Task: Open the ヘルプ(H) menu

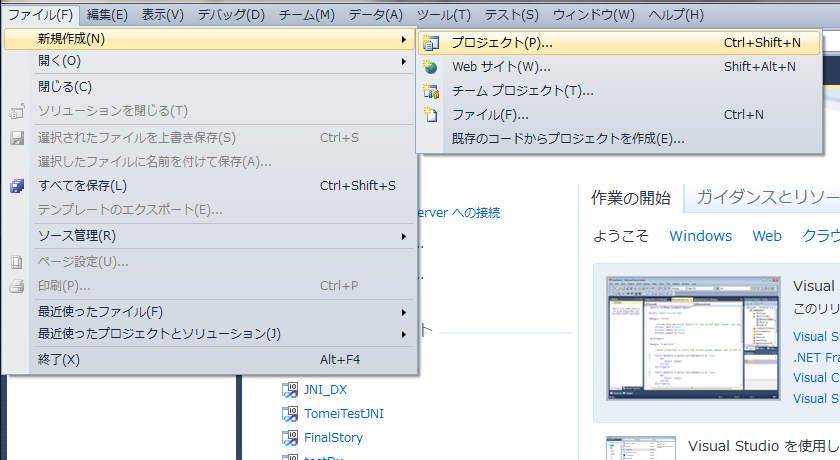Action: tap(676, 15)
